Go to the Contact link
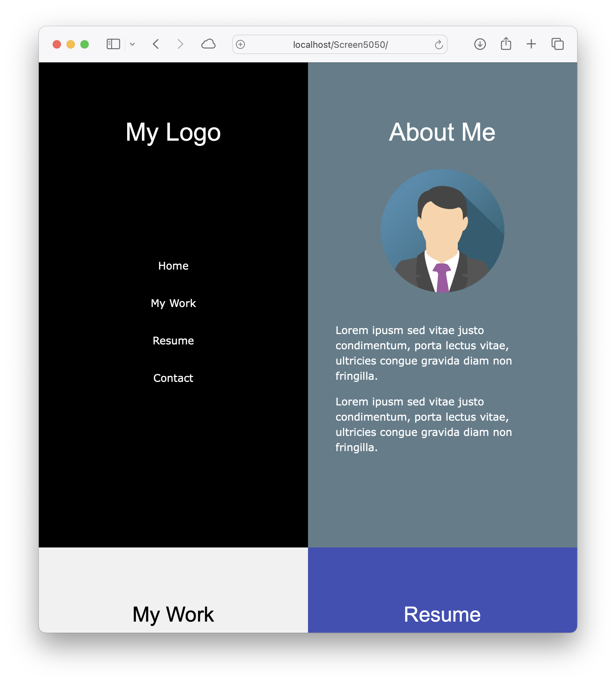616x684 pixels. click(173, 378)
